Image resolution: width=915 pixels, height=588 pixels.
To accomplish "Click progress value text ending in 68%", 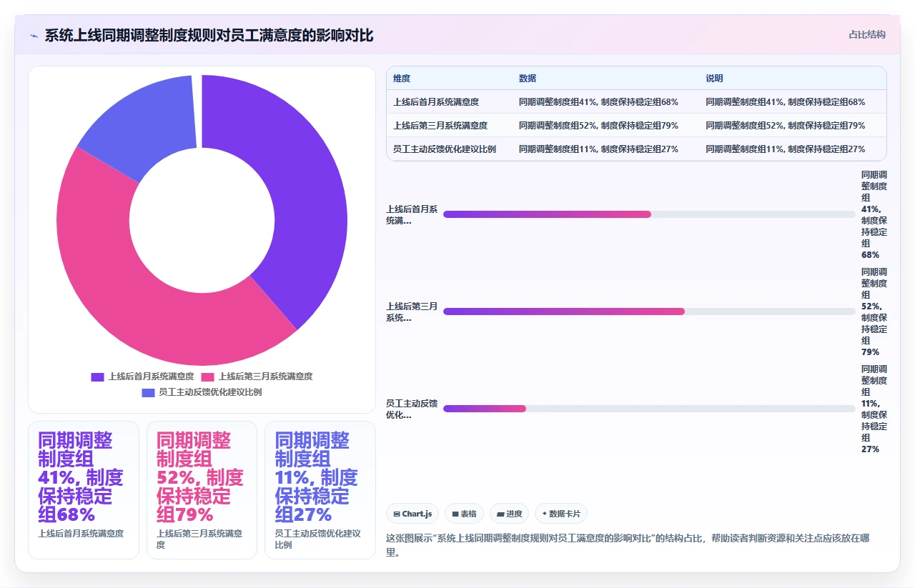I will 874,214.
